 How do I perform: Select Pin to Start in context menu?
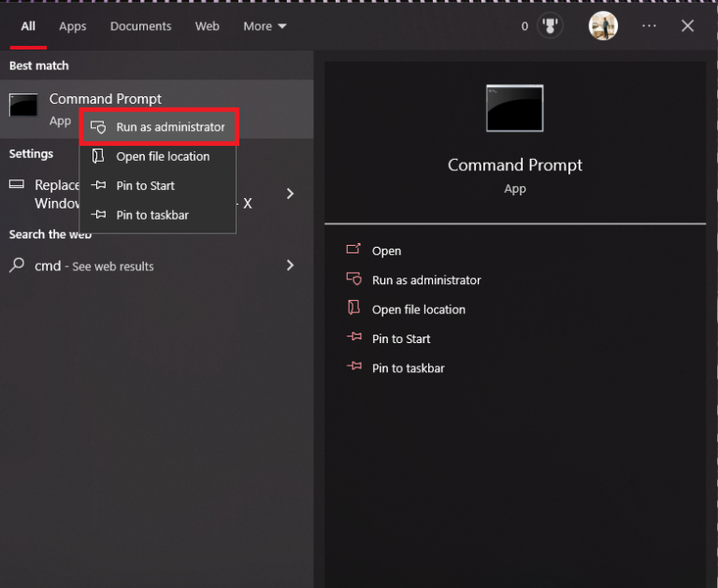(145, 185)
